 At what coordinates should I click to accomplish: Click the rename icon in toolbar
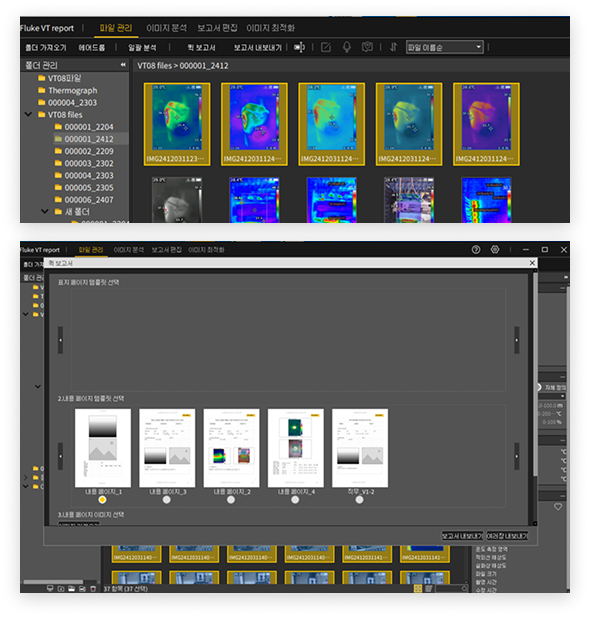(300, 48)
